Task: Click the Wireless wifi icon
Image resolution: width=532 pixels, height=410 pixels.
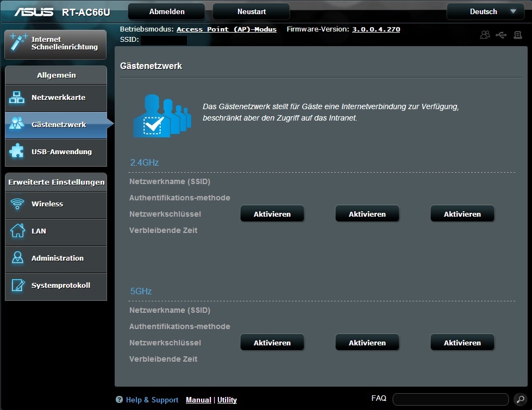Action: [x=17, y=204]
